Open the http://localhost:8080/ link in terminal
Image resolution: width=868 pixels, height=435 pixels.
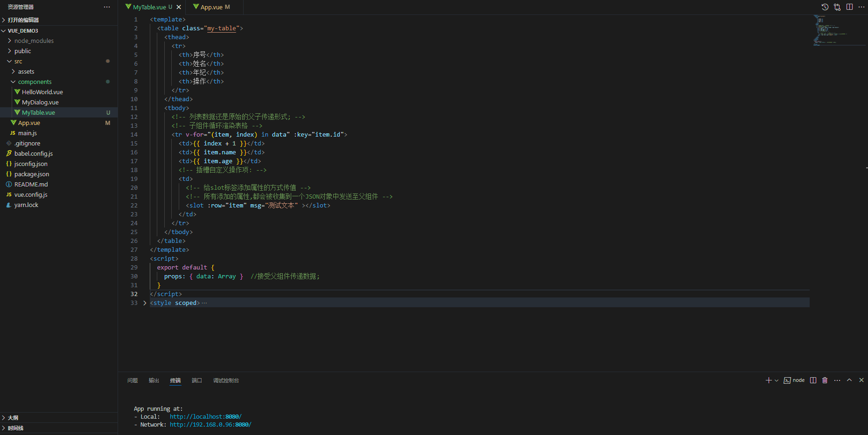point(206,417)
